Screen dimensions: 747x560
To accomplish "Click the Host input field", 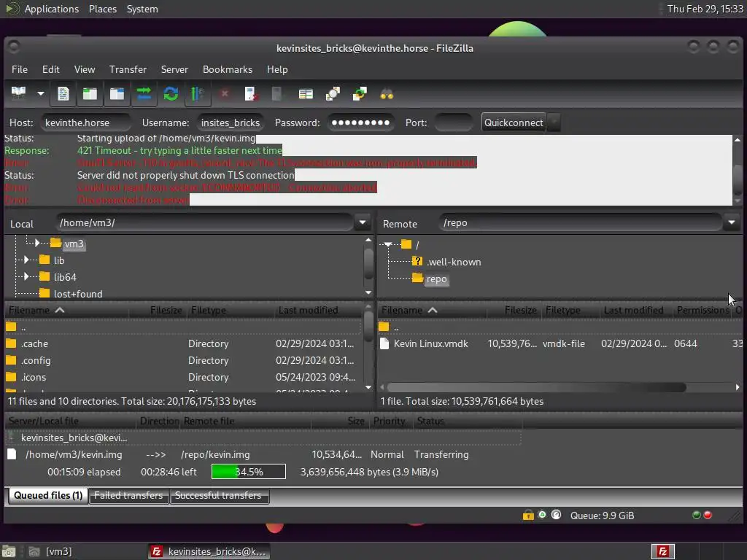I will click(x=86, y=122).
